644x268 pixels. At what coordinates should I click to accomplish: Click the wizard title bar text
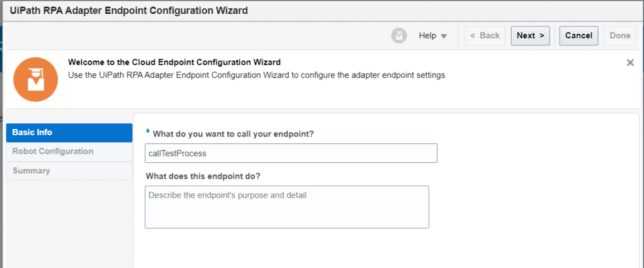[129, 10]
